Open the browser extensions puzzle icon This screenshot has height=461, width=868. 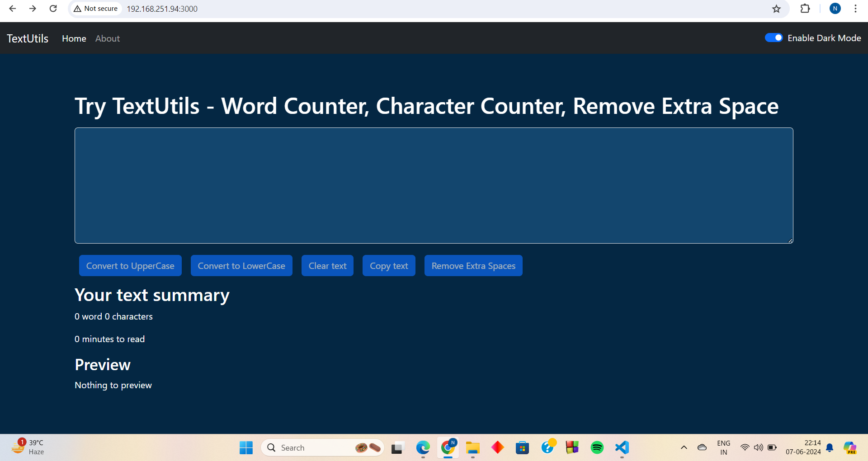[805, 9]
